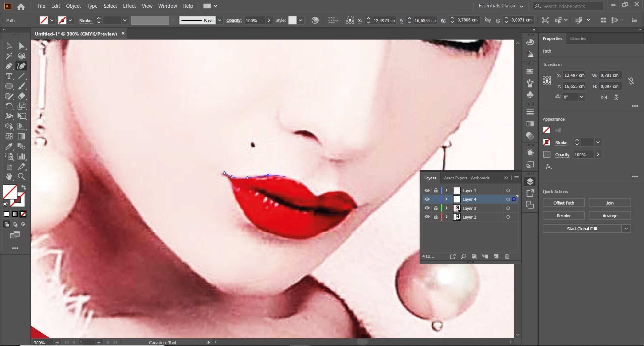644x346 pixels.
Task: Set color mode to None
Action: (x=23, y=214)
